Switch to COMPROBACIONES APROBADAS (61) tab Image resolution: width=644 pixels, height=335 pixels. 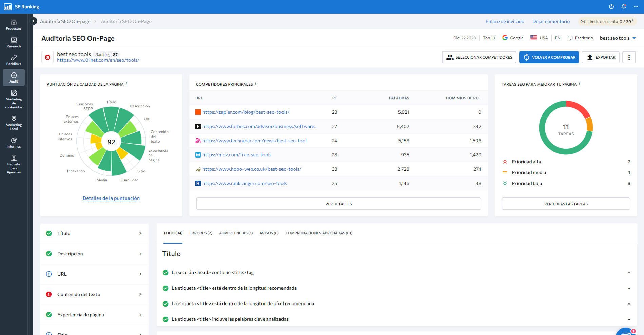[x=319, y=233]
